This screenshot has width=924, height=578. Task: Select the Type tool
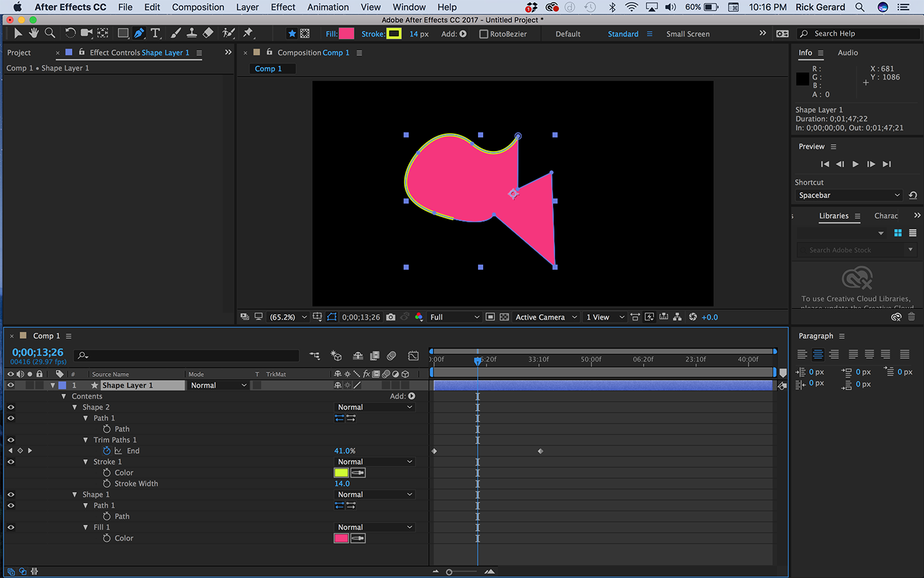point(155,33)
